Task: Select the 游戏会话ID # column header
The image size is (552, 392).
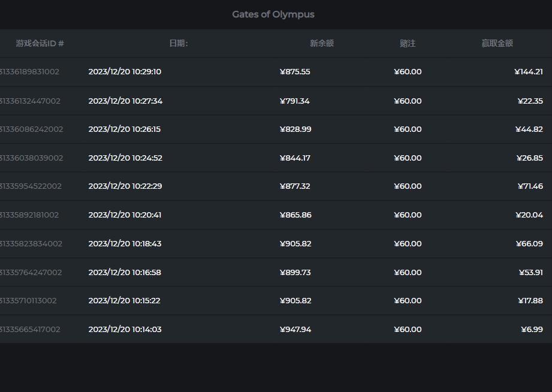Action: pos(40,43)
